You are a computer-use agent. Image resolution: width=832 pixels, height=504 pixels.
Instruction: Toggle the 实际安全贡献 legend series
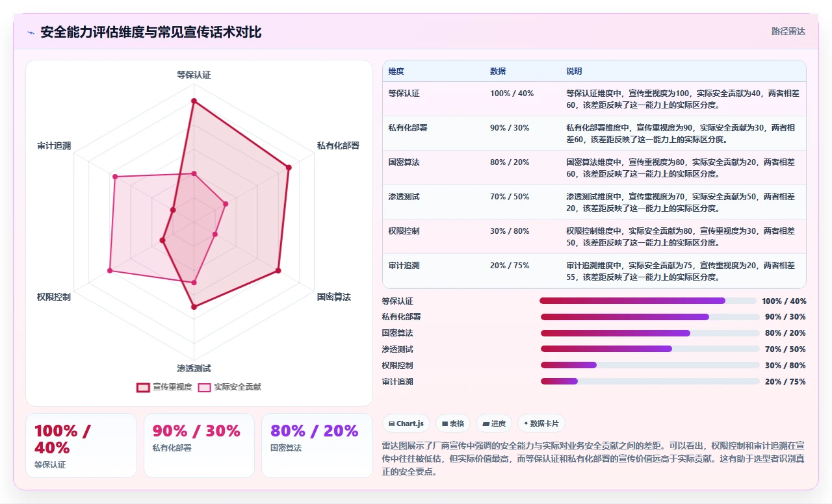[x=230, y=387]
